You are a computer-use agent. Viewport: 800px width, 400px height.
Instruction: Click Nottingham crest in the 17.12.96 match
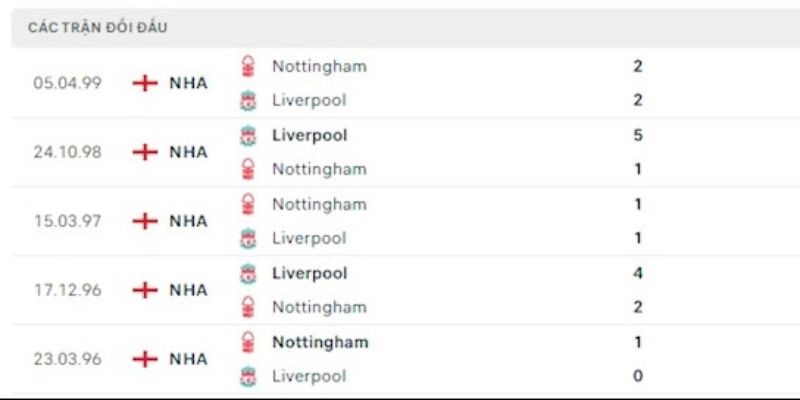point(249,307)
